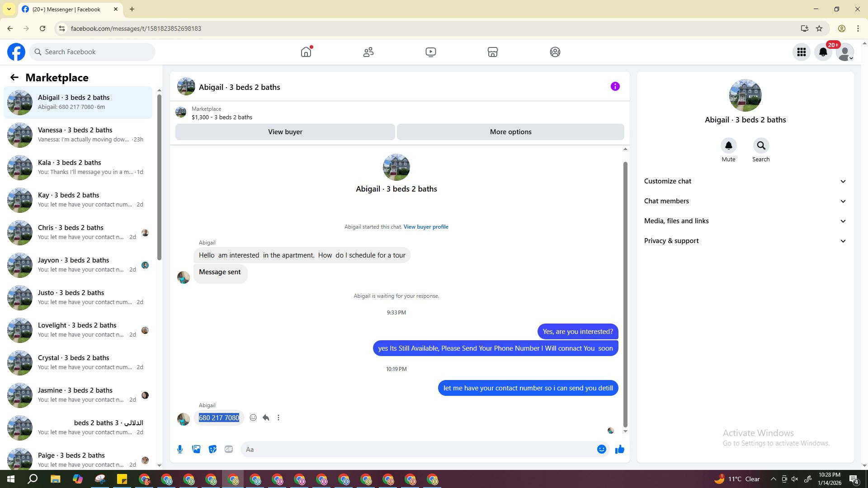Open Facebook Marketplace from the top navigation
The width and height of the screenshot is (868, 488).
(x=493, y=52)
